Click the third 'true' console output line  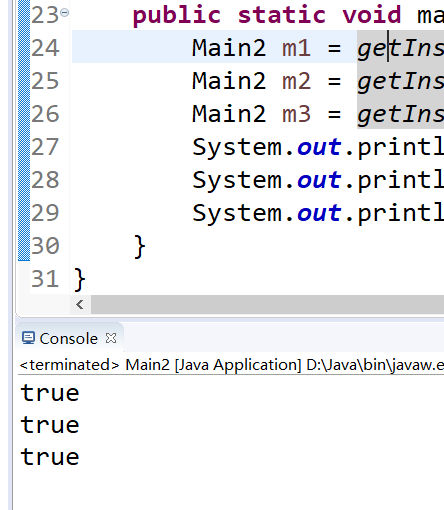[x=50, y=456]
